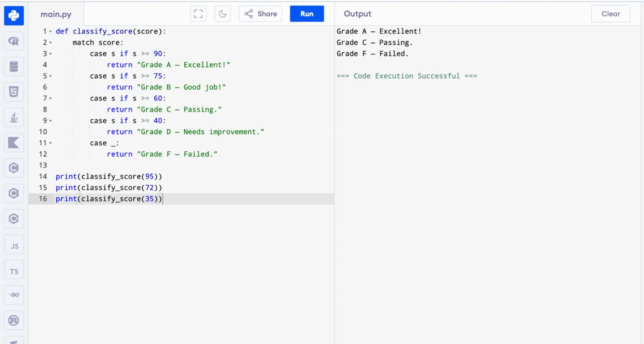Run the Python code

(307, 14)
